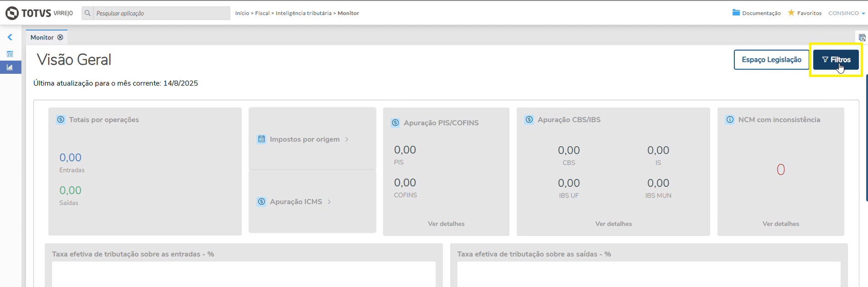Viewport: 868px width, 287px height.
Task: Focus the Pesquisar aplicação search field
Action: pyautogui.click(x=162, y=13)
